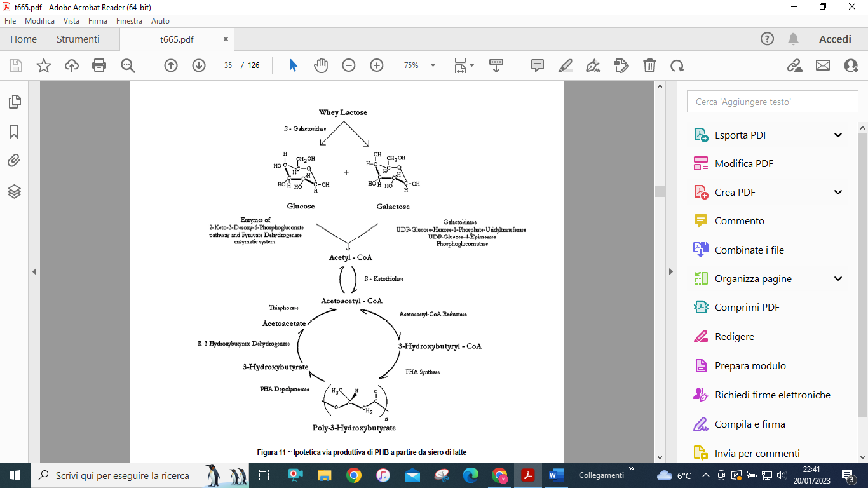Open the Add comment note tool

(538, 65)
